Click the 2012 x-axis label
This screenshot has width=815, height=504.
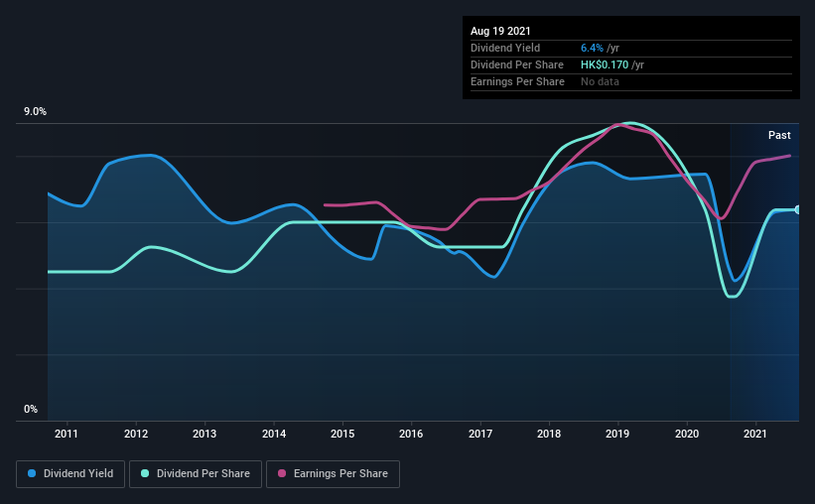[136, 434]
